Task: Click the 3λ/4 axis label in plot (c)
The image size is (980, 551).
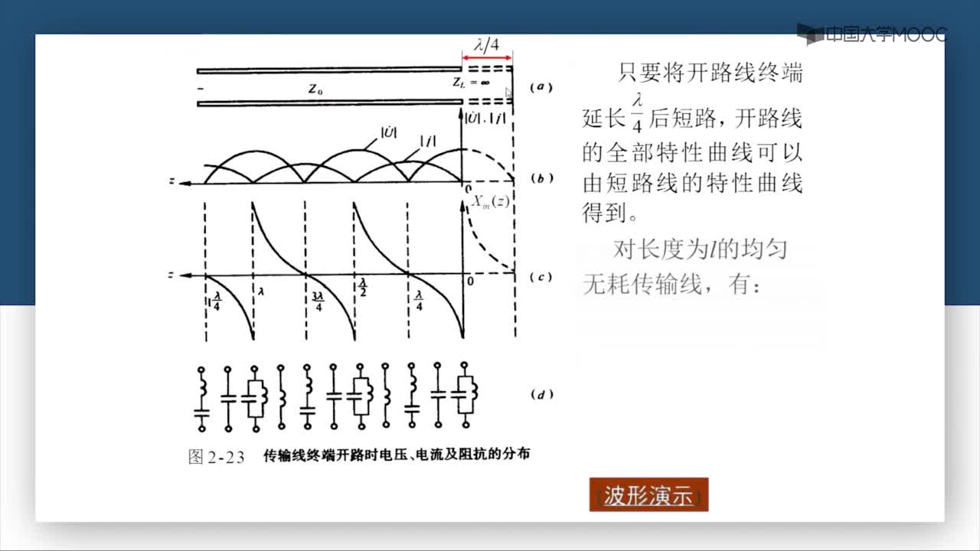Action: [x=317, y=302]
